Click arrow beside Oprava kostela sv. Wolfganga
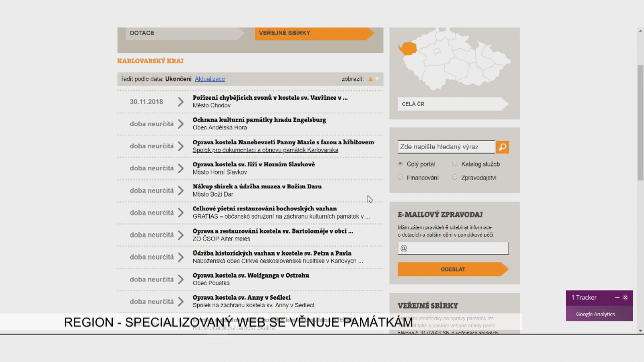 pos(181,280)
